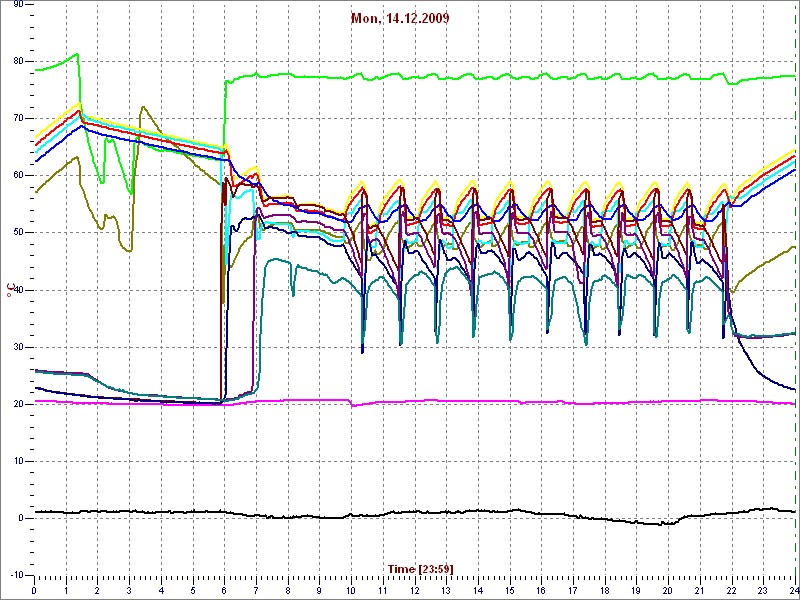Click the 0 label on the temperature axis
The width and height of the screenshot is (800, 600).
[20, 518]
